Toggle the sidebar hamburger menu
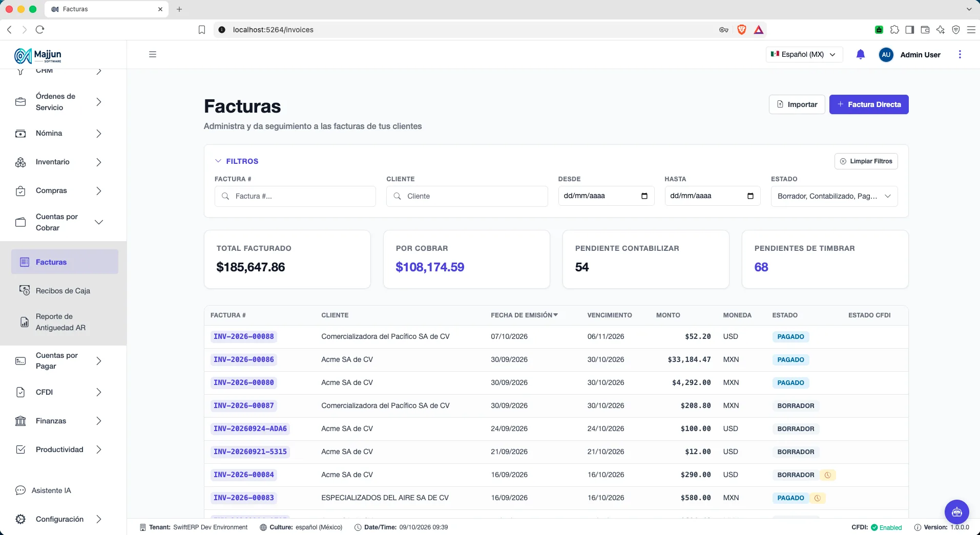This screenshot has width=980, height=535. click(x=153, y=54)
